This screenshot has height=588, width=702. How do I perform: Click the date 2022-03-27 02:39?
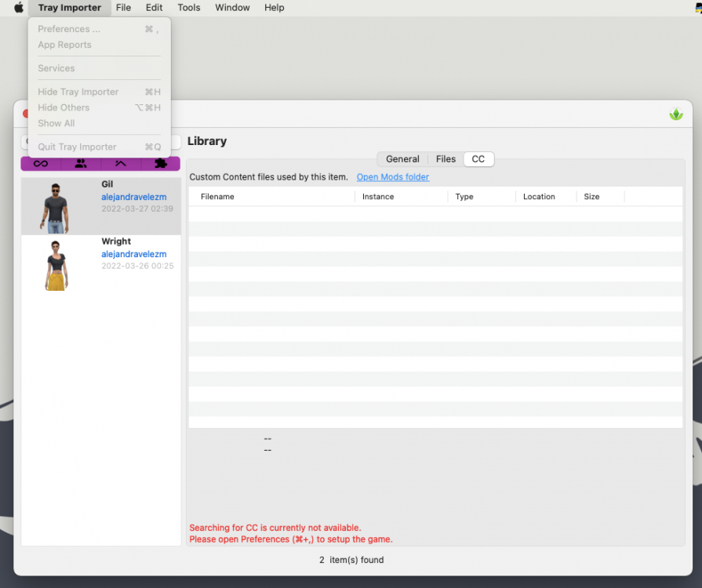[x=137, y=209]
